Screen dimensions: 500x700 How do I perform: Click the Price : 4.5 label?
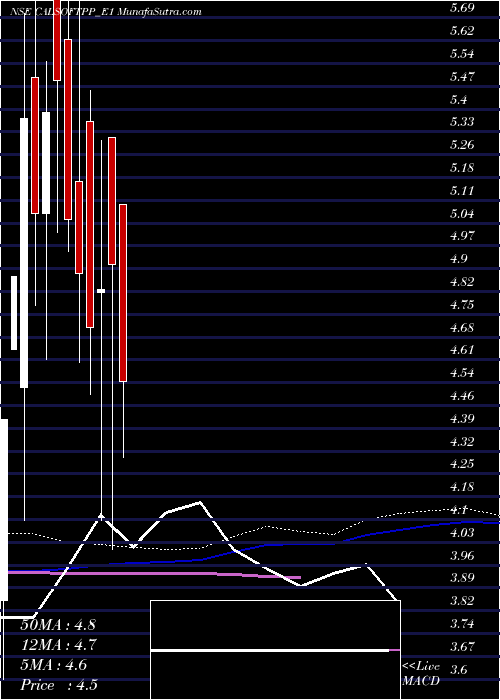(x=59, y=685)
